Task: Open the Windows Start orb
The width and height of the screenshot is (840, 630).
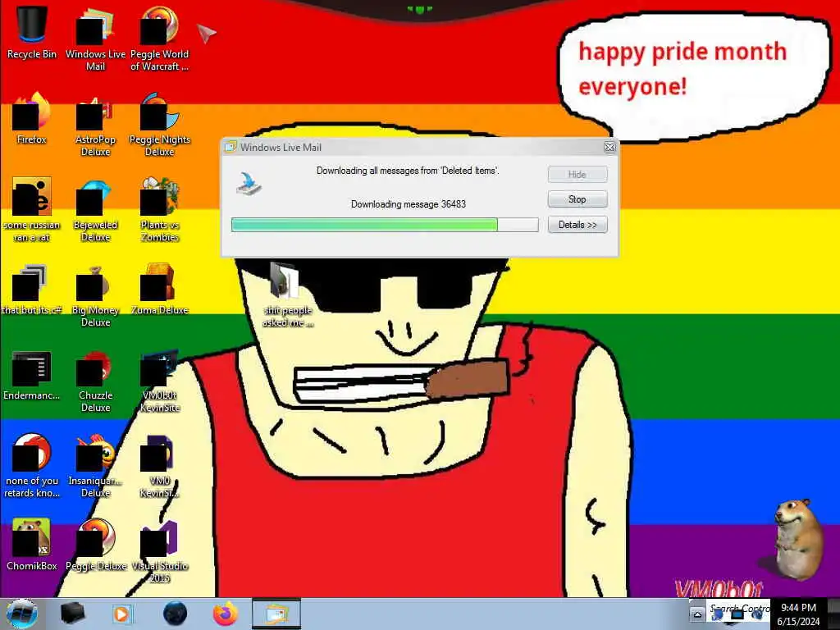Action: coord(21,614)
